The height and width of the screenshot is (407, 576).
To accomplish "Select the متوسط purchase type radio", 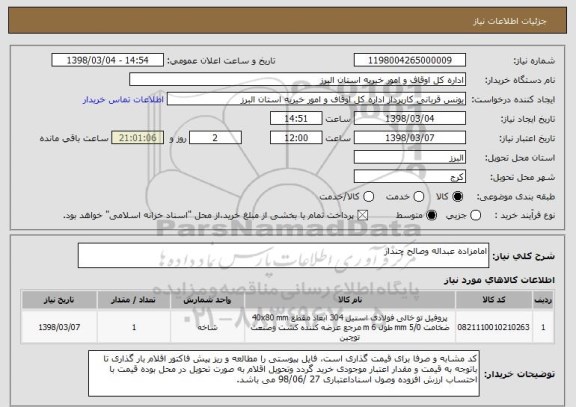I will pos(432,215).
